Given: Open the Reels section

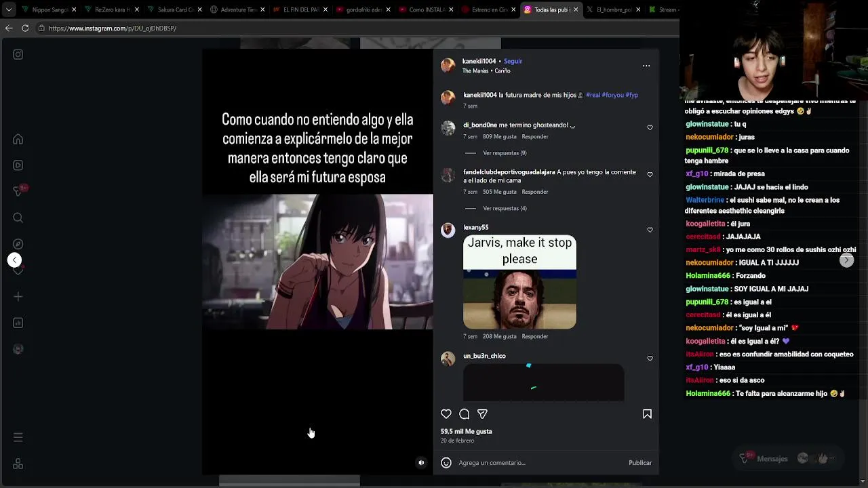Looking at the screenshot, I should 18,165.
